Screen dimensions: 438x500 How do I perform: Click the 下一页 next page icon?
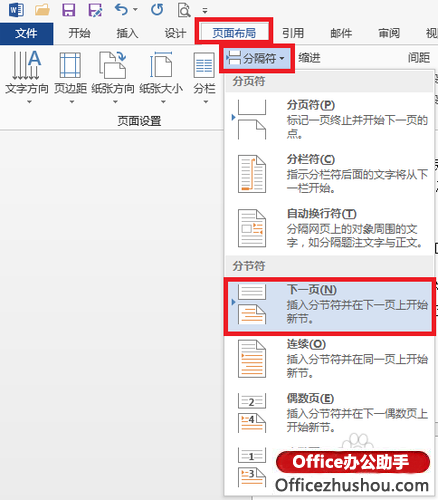[x=252, y=304]
